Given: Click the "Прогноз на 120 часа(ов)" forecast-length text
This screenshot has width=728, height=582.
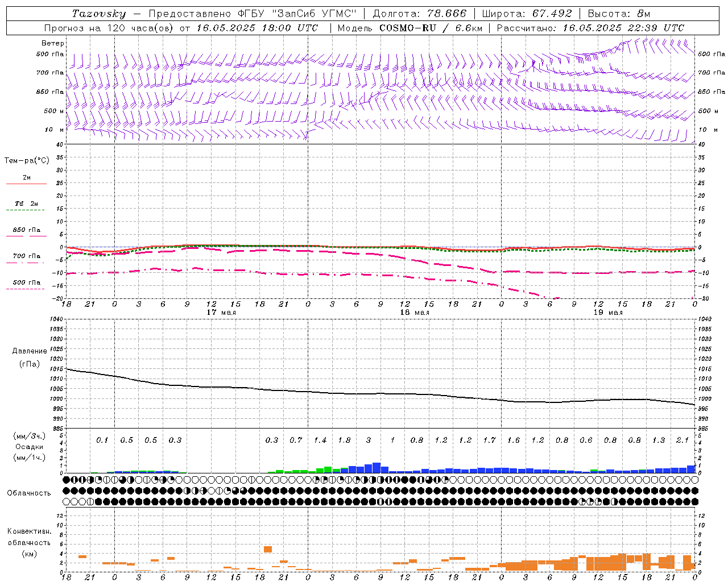Looking at the screenshot, I should point(110,28).
